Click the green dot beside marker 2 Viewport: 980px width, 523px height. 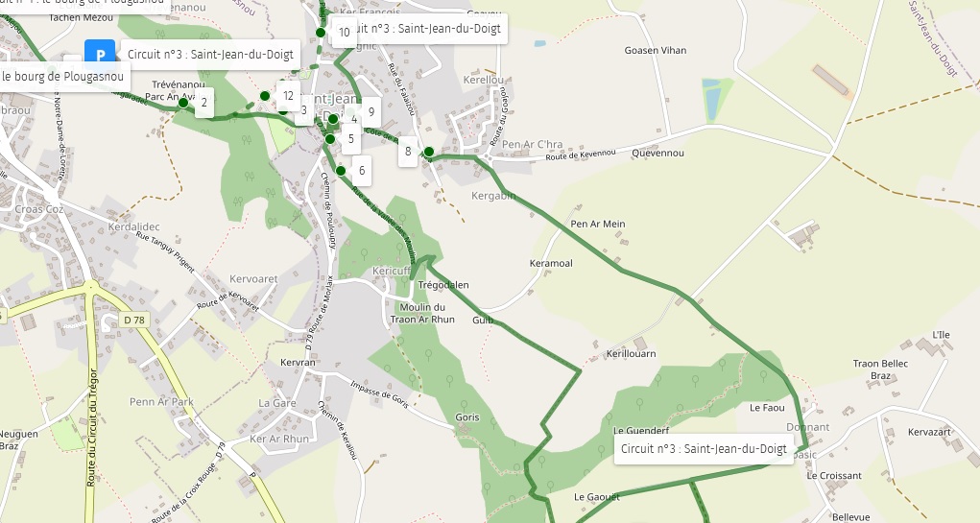point(183,103)
